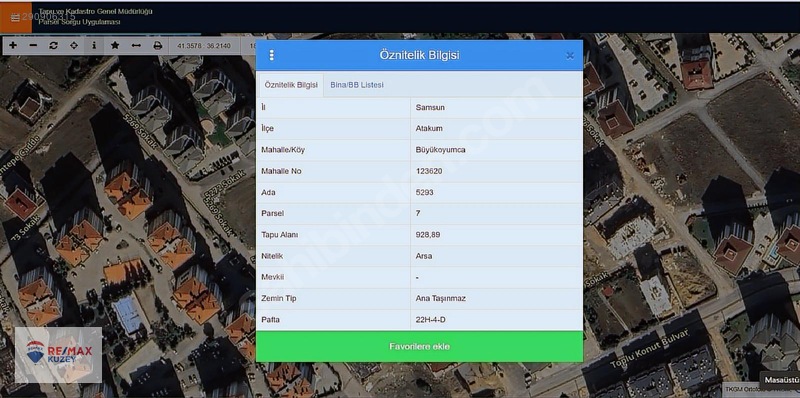Click the Parsel value 7
The width and height of the screenshot is (800, 398).
(496, 213)
